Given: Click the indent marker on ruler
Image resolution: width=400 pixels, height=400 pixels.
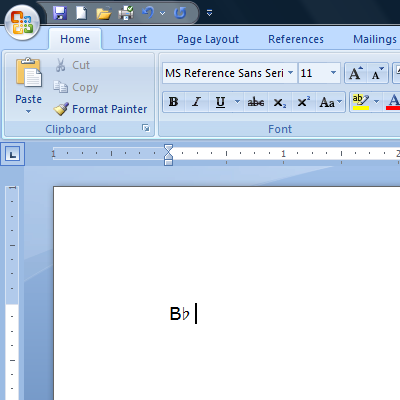Looking at the screenshot, I should coord(169,155).
